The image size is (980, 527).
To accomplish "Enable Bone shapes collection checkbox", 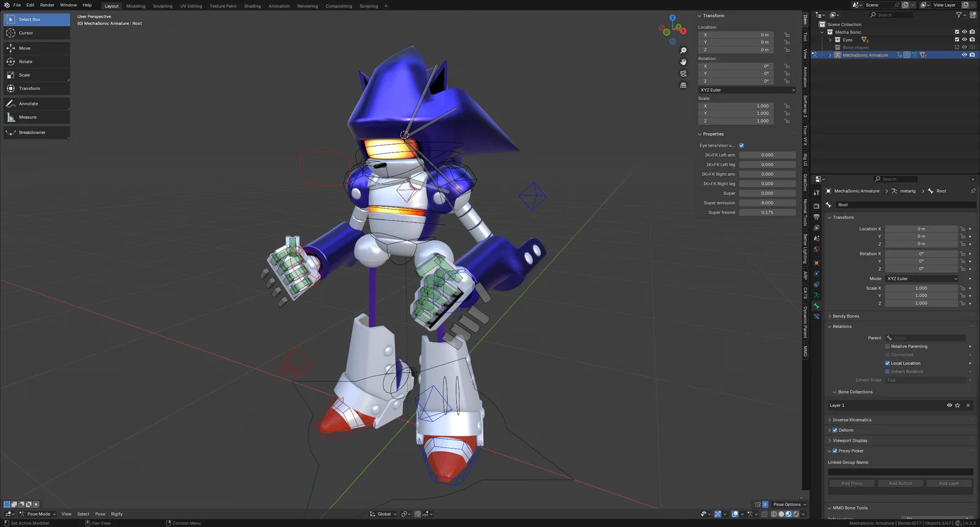I will pyautogui.click(x=957, y=47).
